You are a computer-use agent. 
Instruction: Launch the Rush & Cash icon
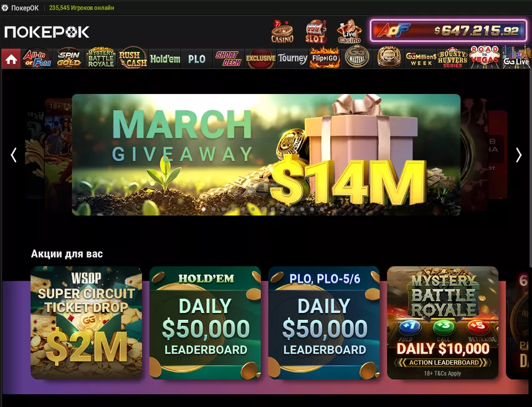[x=133, y=58]
